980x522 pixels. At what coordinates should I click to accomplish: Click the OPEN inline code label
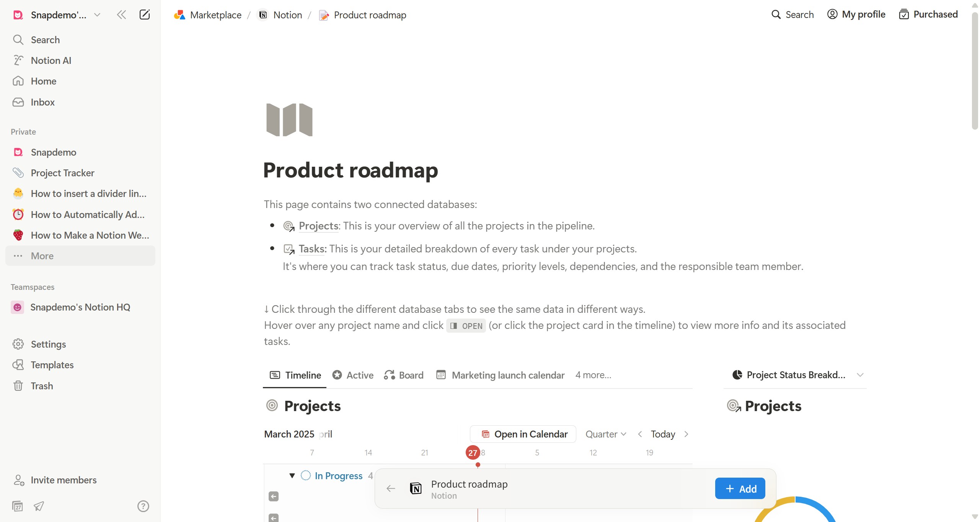pyautogui.click(x=466, y=326)
